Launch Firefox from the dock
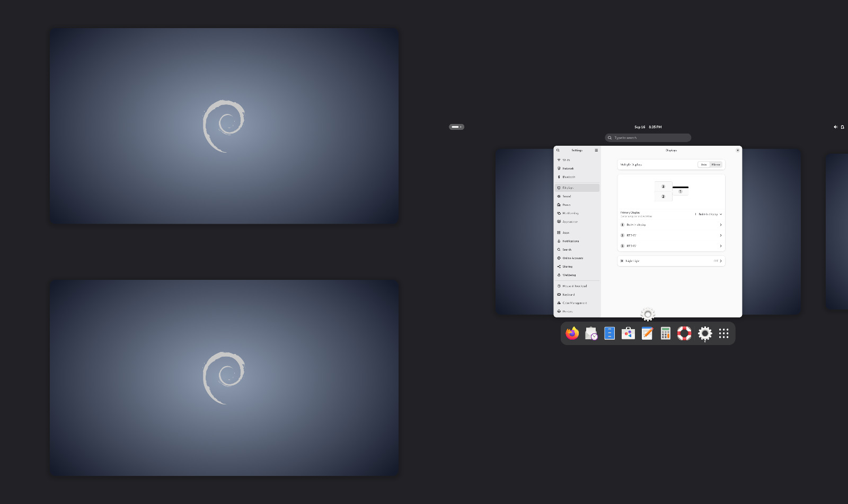This screenshot has height=504, width=848. point(572,333)
